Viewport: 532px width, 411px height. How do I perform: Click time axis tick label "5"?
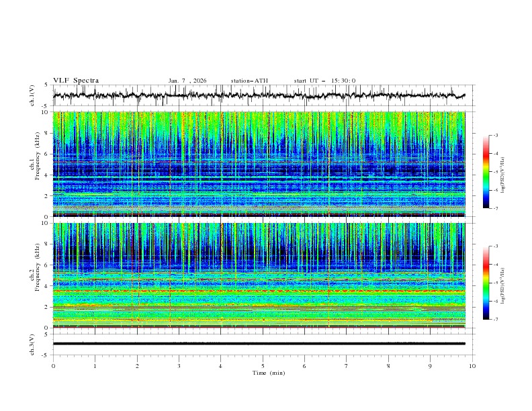[x=263, y=366]
